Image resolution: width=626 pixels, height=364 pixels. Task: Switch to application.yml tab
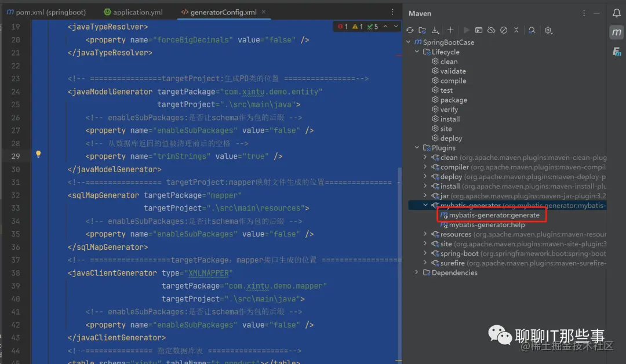(x=133, y=12)
